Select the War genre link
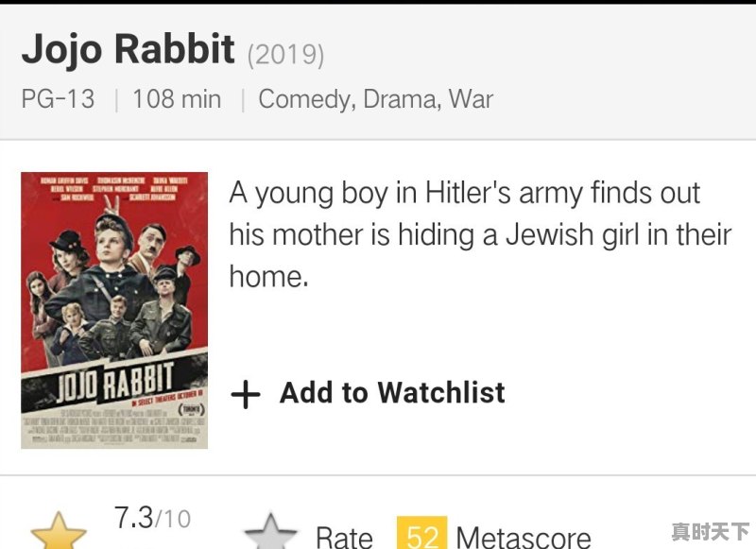 coord(471,98)
